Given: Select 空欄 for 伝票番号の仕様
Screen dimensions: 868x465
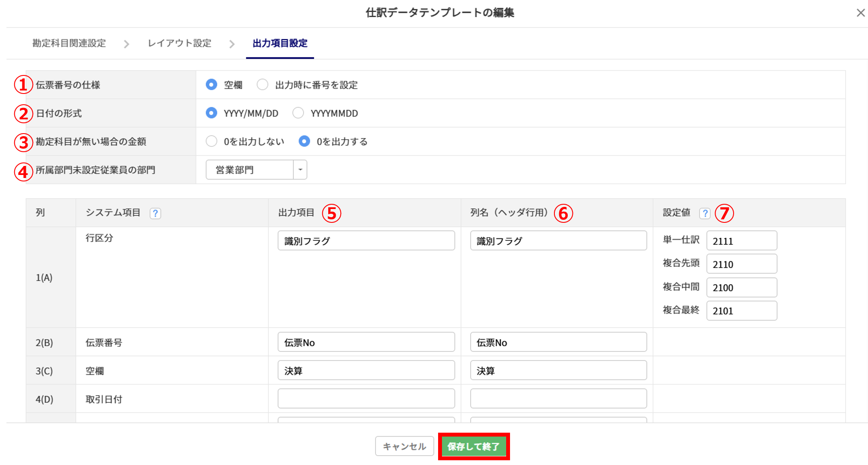Looking at the screenshot, I should [x=211, y=85].
